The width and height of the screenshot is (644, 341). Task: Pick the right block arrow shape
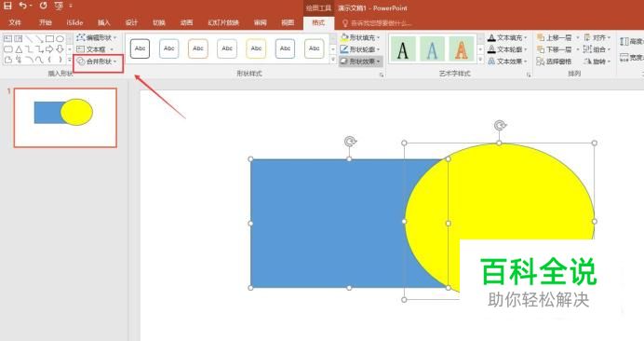click(x=49, y=49)
